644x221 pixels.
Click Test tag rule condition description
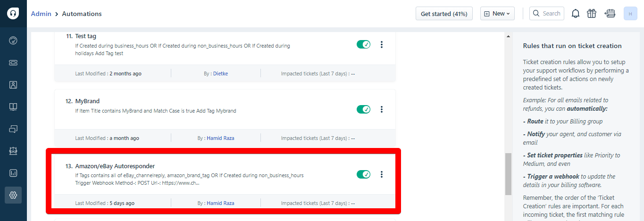point(183,49)
